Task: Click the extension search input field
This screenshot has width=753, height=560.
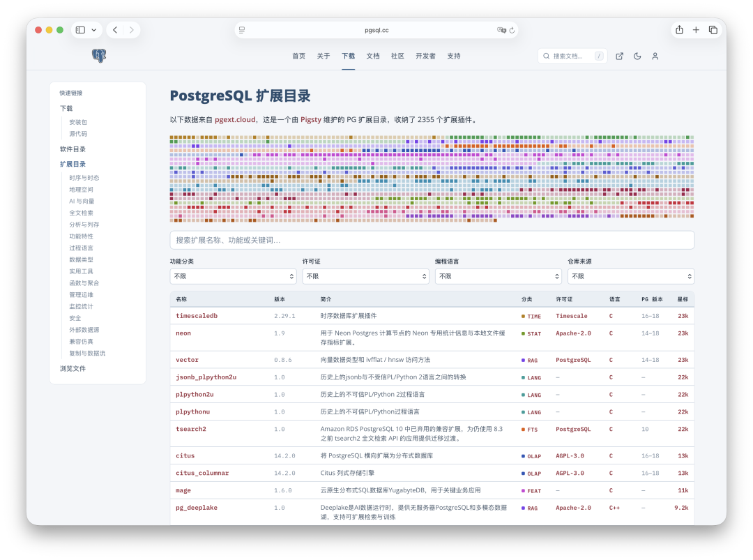Action: tap(432, 240)
